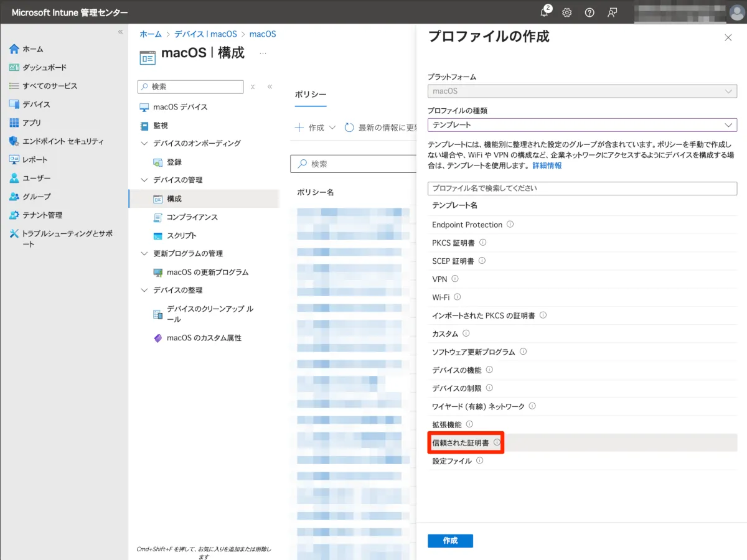Screen dimensions: 747x560
Task: Collapse the デバイスの管理 section
Action: point(144,180)
